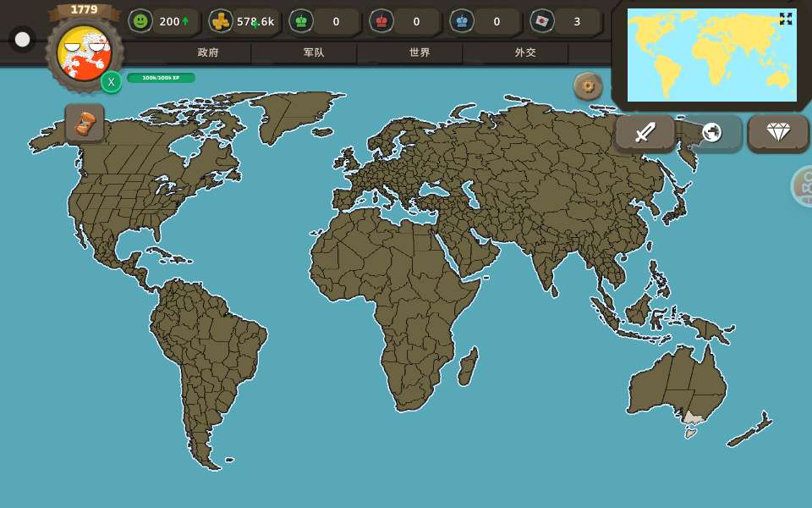Click the Japan flag counter icon
The image size is (812, 508).
coord(541,21)
